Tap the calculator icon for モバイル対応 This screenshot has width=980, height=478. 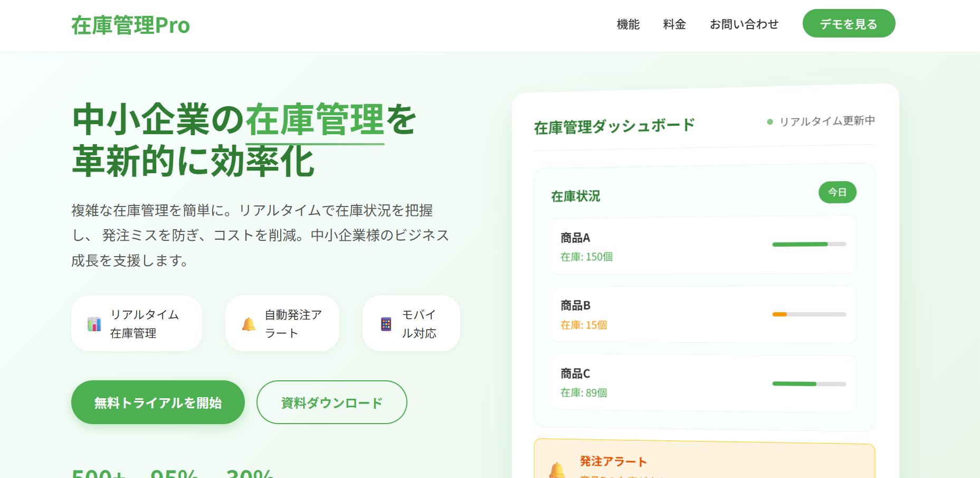tap(385, 324)
